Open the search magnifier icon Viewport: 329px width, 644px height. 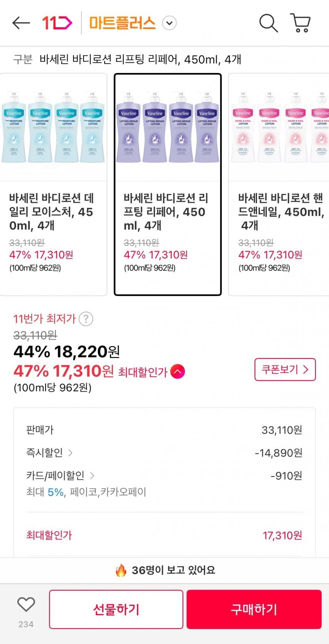point(268,23)
